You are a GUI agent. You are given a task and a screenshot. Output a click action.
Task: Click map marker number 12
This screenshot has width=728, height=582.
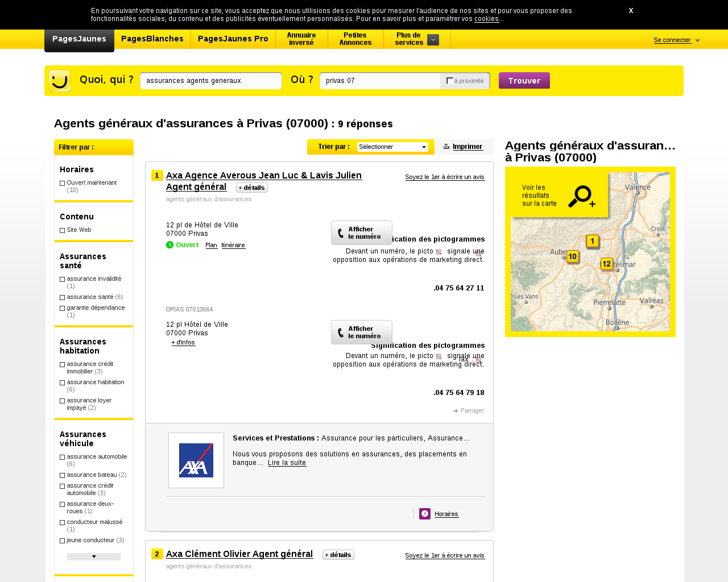[606, 264]
